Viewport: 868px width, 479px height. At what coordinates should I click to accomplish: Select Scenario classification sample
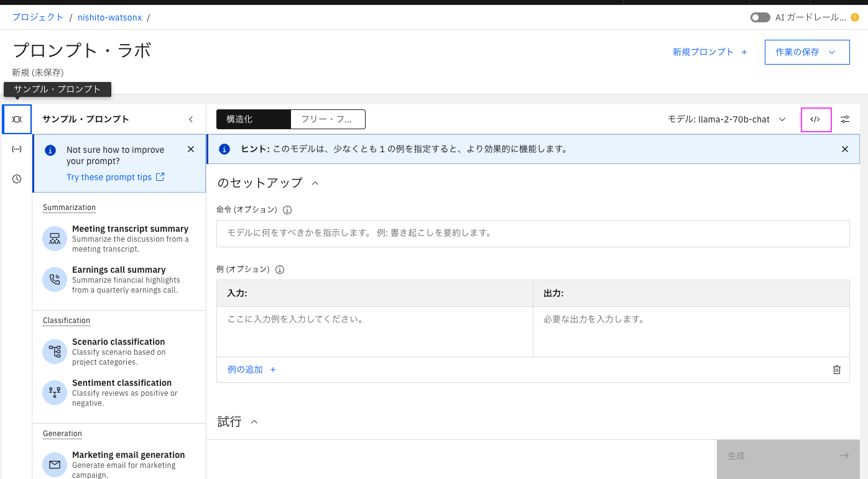(x=119, y=352)
